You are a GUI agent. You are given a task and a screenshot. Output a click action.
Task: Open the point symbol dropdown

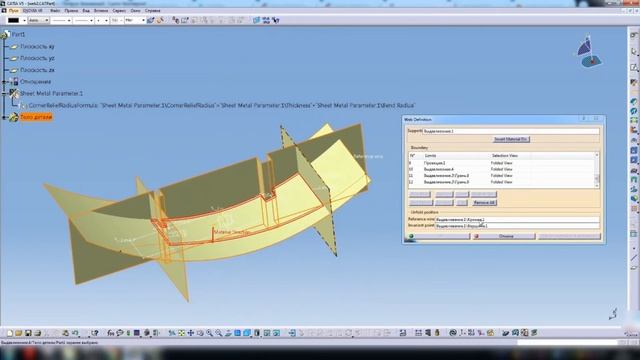pyautogui.click(x=102, y=20)
